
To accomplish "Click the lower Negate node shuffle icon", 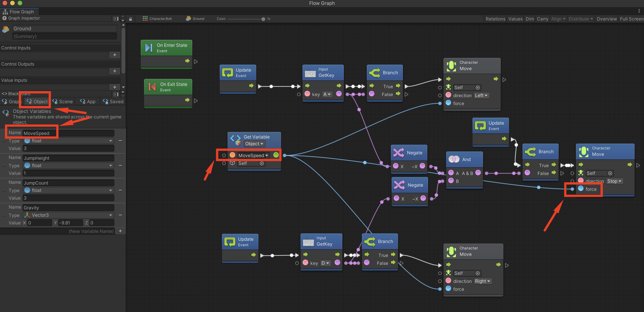I will coord(399,185).
